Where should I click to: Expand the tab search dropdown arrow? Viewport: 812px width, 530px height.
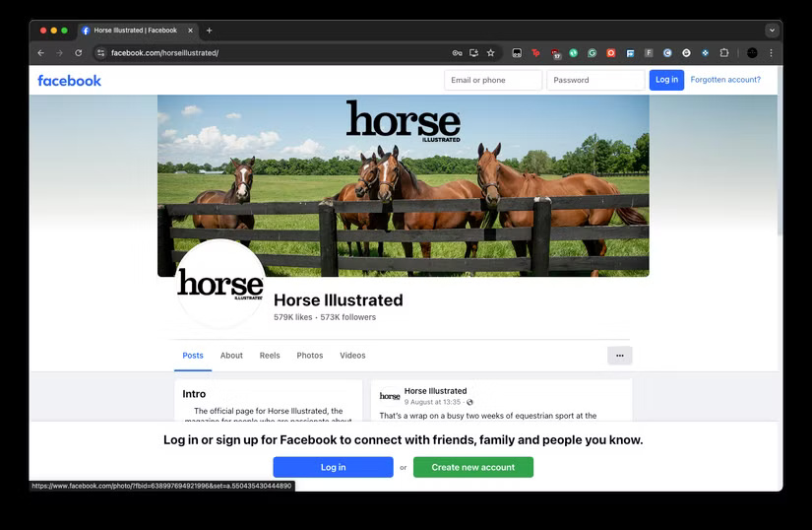pos(772,31)
